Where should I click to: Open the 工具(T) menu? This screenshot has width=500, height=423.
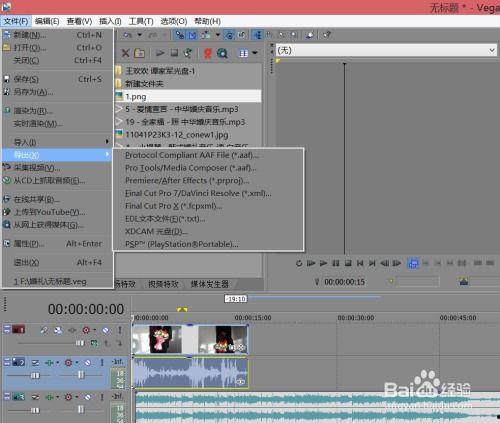pos(141,22)
